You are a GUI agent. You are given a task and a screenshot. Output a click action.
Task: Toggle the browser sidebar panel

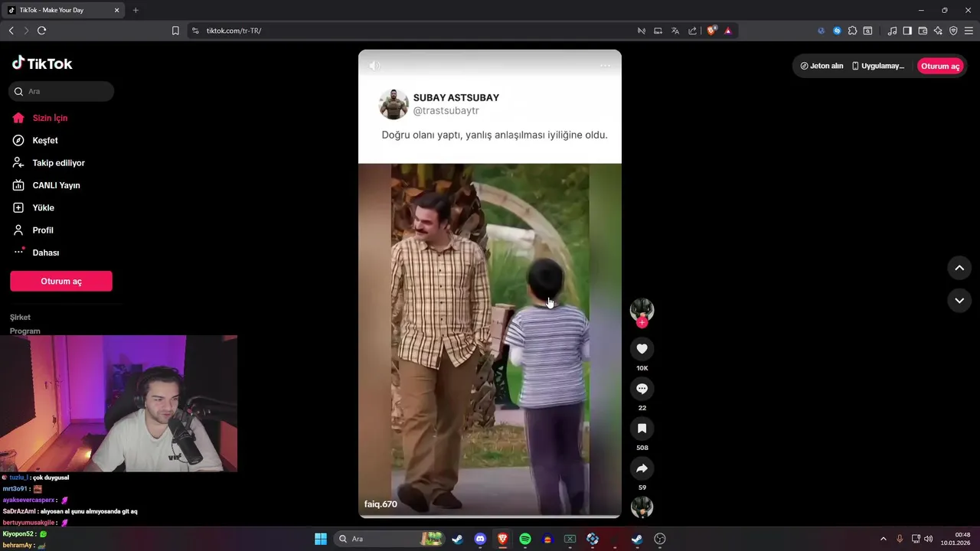pyautogui.click(x=907, y=31)
